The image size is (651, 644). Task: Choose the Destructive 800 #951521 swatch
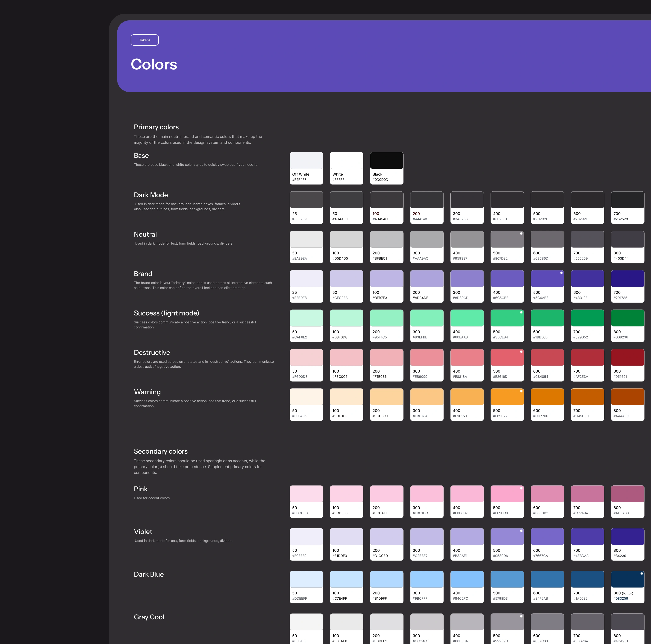627,365
